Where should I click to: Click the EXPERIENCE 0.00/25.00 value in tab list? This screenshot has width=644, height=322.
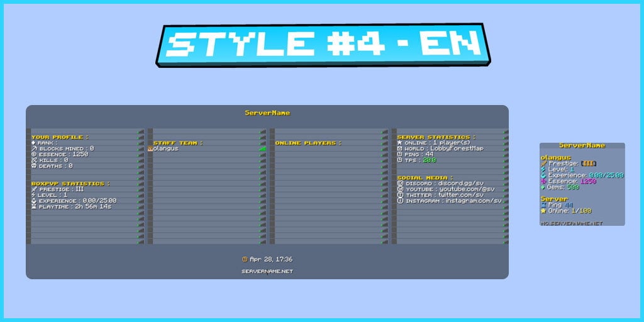pyautogui.click(x=99, y=201)
